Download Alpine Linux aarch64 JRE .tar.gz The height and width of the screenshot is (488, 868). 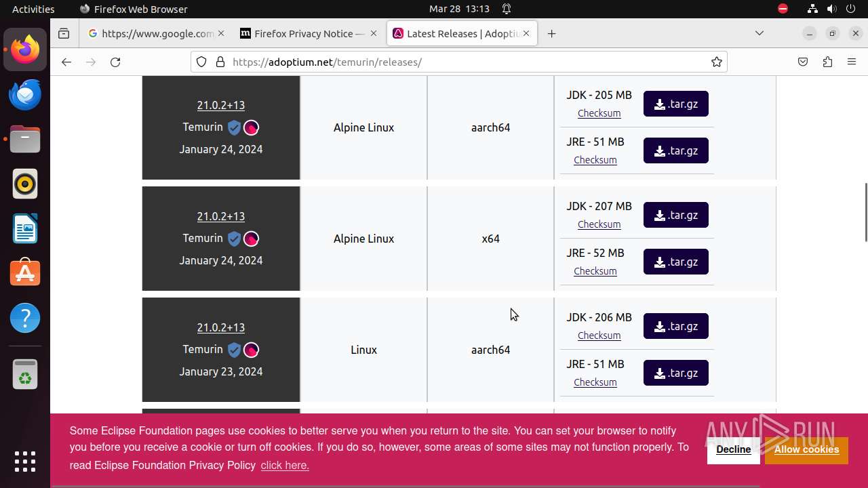tap(676, 150)
